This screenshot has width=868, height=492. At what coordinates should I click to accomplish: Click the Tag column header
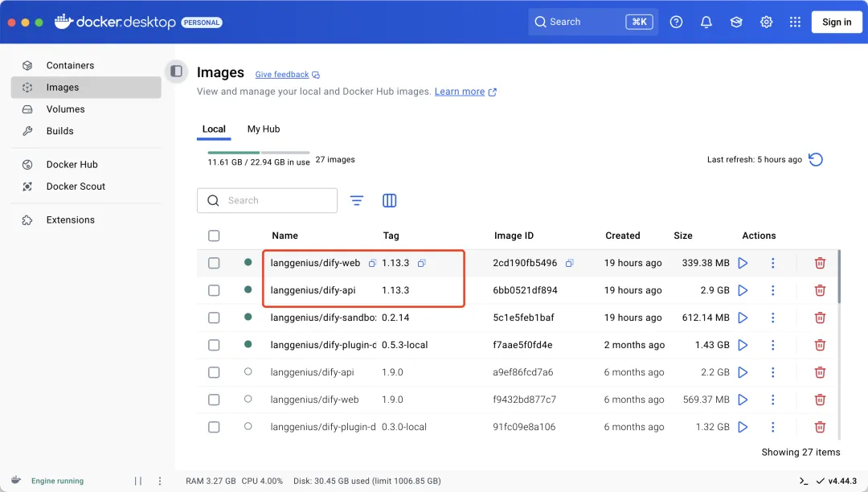click(391, 236)
